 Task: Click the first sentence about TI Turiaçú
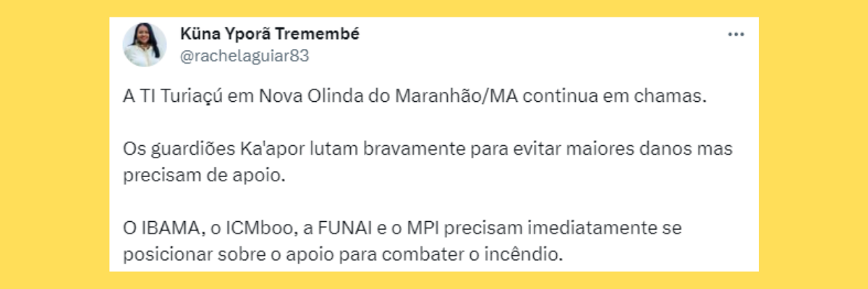point(413,98)
